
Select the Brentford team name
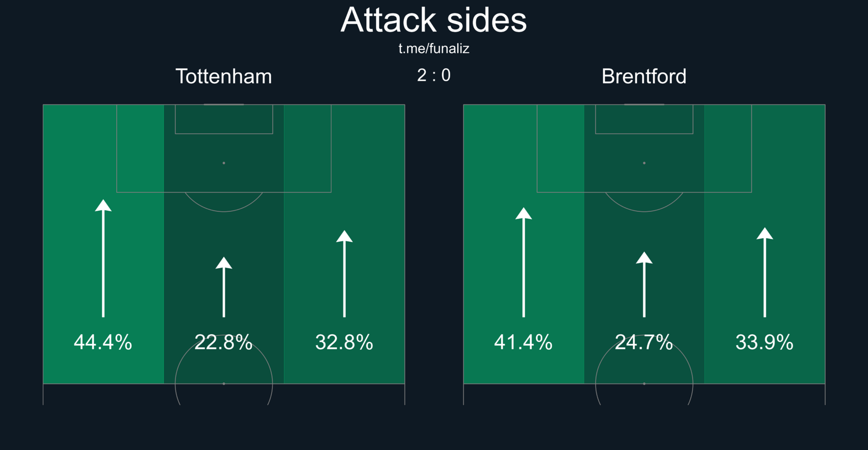coord(644,76)
